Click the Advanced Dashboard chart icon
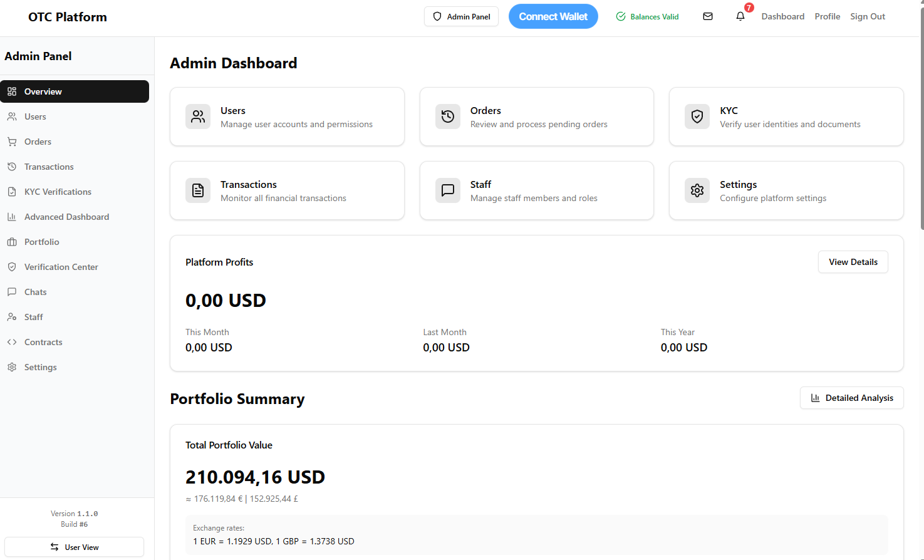The image size is (924, 560). (12, 217)
